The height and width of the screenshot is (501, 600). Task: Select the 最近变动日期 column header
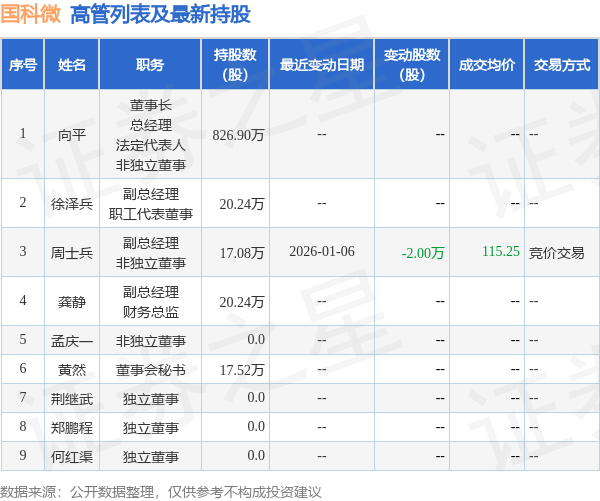point(322,64)
